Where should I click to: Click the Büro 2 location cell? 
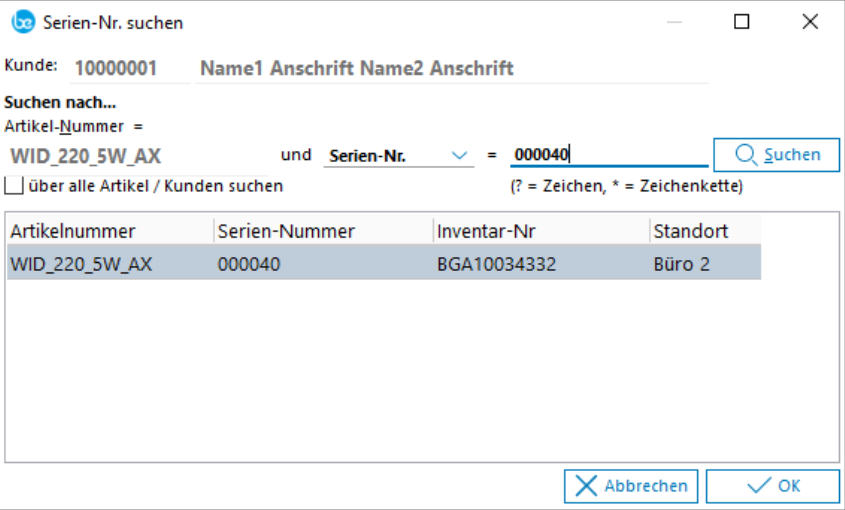[x=682, y=265]
